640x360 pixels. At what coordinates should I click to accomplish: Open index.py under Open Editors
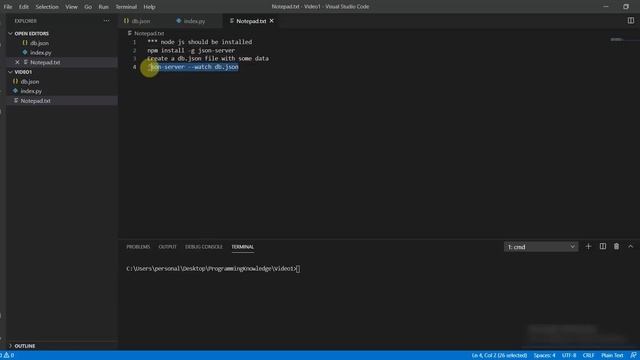(40, 53)
